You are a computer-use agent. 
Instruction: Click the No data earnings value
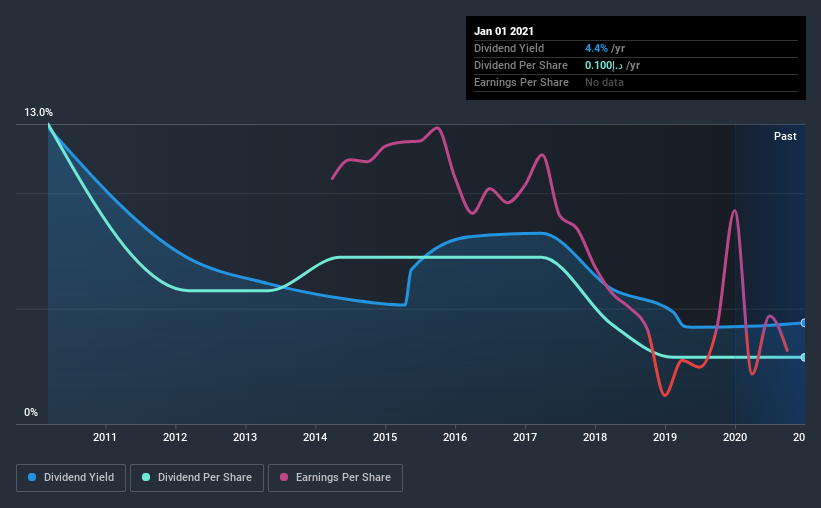point(604,82)
